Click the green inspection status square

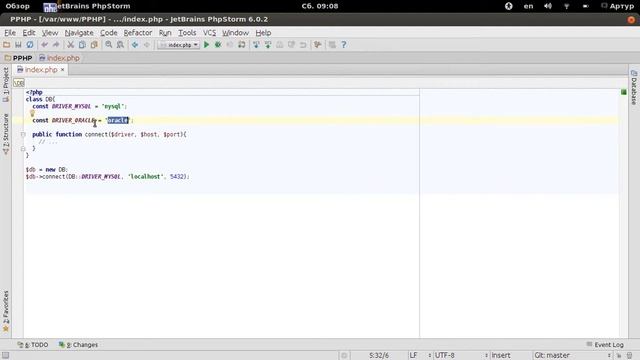pos(624,92)
